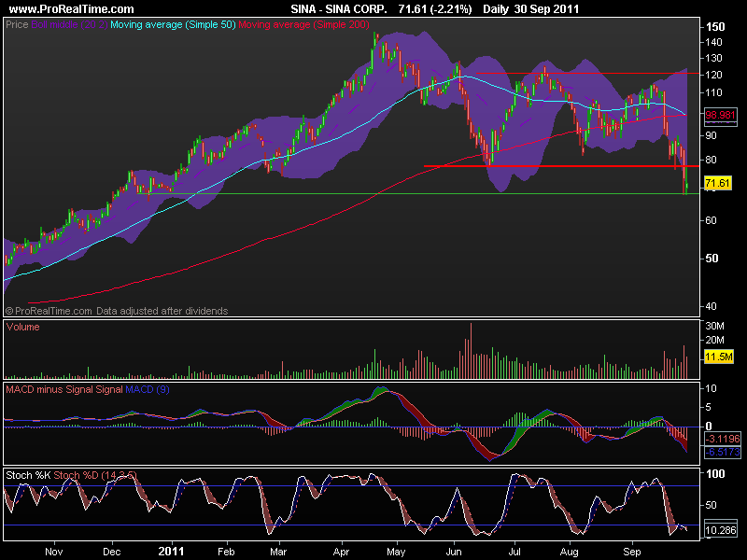Click the 150 price axis label
This screenshot has height=560, width=747.
point(715,27)
